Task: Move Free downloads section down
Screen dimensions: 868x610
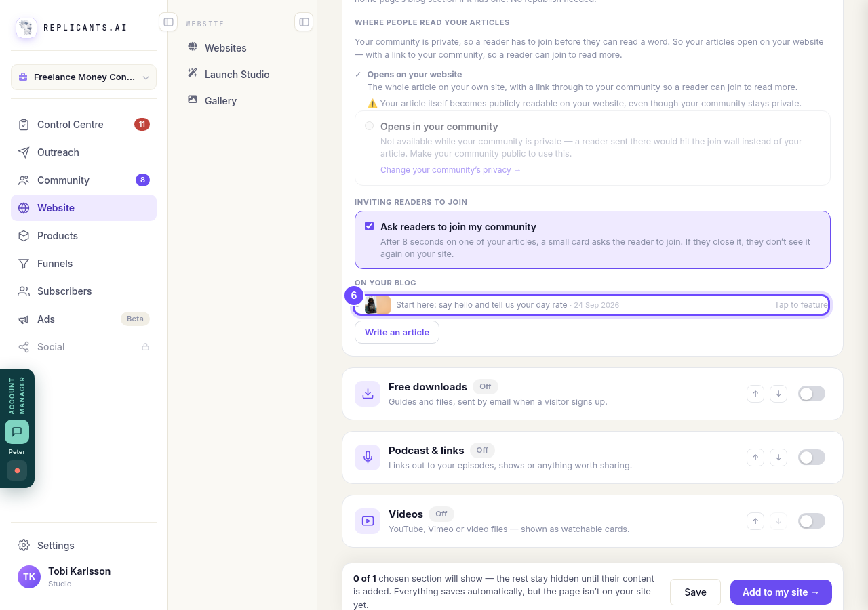Action: (778, 394)
